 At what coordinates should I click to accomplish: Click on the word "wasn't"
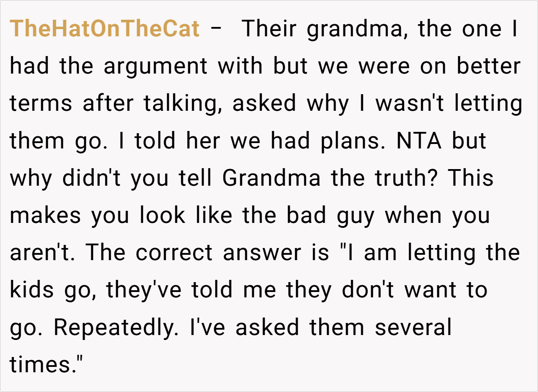coord(411,104)
